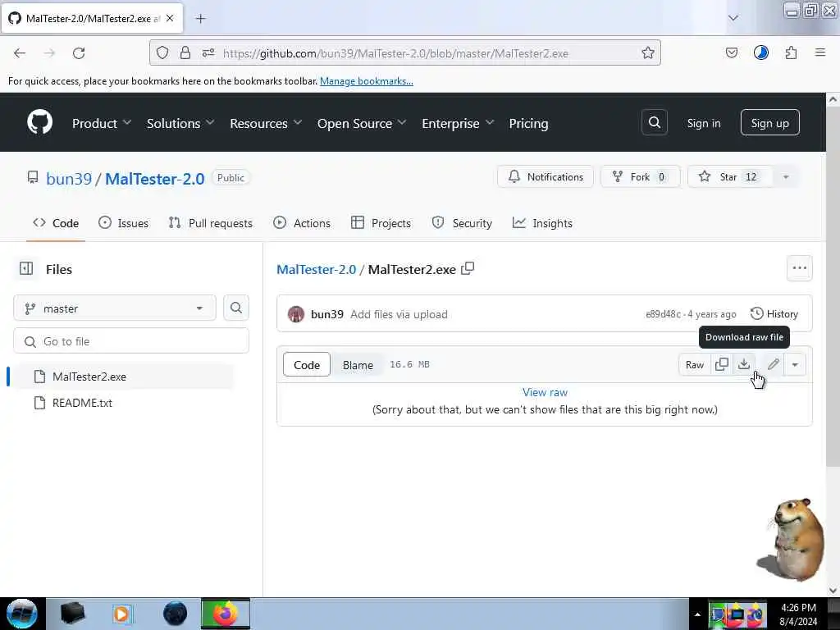Screen dimensions: 840x630
Task: Open the Actions tab
Action: [x=302, y=223]
